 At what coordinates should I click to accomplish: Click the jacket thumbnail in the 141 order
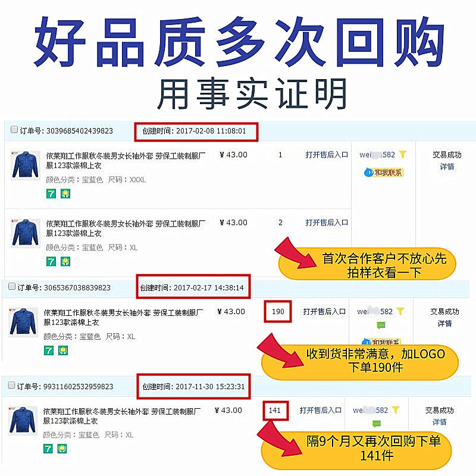[x=23, y=421]
